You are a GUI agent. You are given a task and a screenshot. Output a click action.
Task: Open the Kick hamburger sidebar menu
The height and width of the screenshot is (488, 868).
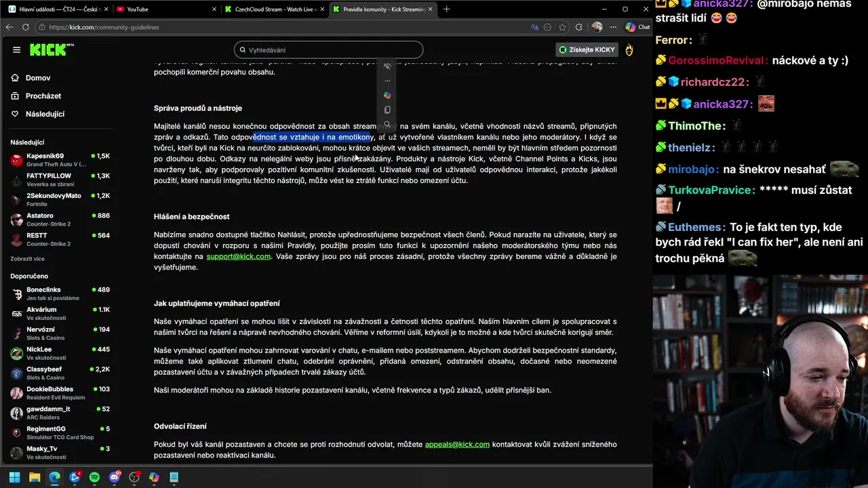[16, 49]
